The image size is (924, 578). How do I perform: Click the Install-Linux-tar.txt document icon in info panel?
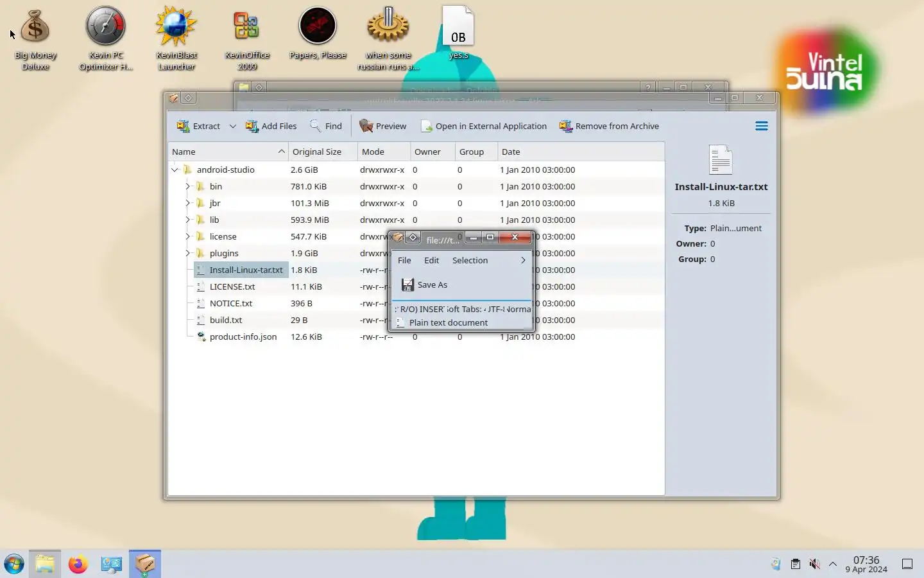pos(721,159)
